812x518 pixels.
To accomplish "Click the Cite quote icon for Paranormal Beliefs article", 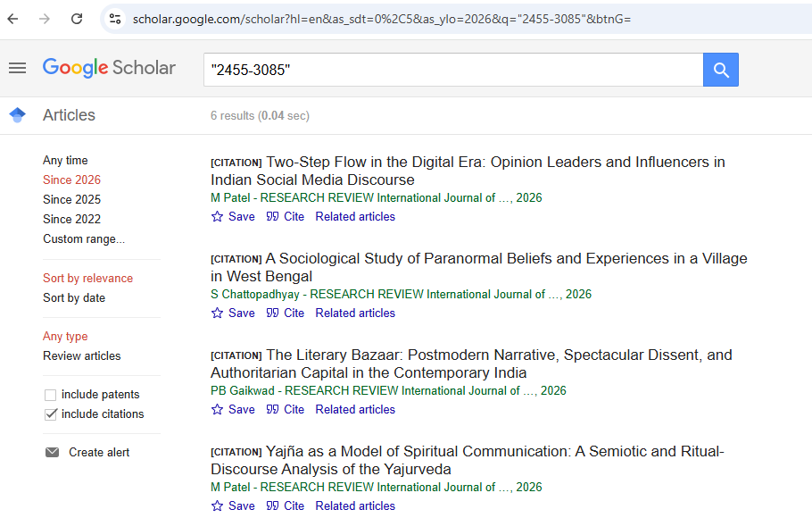I will (x=272, y=313).
